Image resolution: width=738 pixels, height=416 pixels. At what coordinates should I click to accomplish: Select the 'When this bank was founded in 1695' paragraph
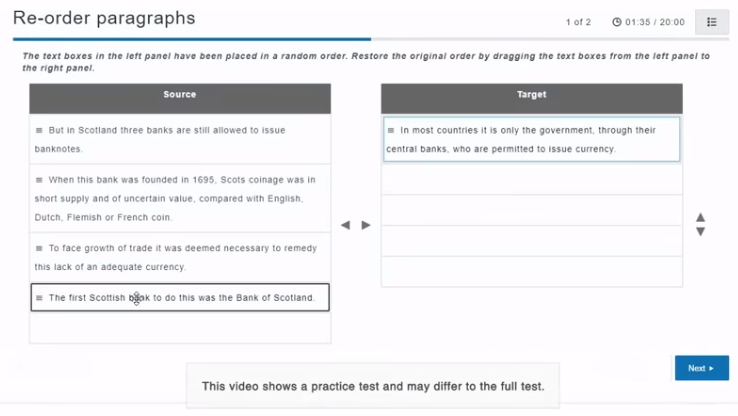click(180, 198)
